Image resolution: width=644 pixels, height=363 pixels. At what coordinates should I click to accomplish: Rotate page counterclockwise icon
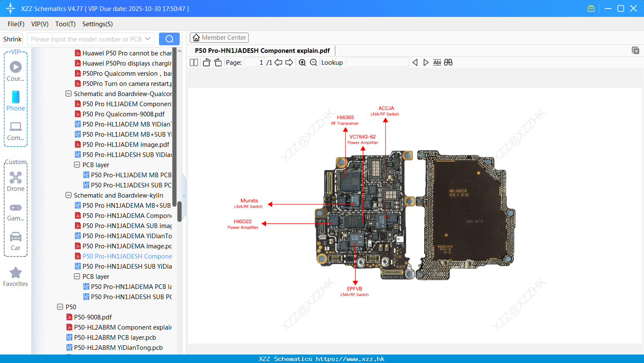[206, 62]
